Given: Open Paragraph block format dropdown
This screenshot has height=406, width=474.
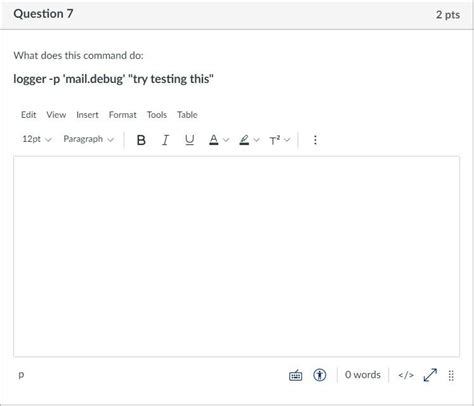Looking at the screenshot, I should [x=88, y=139].
